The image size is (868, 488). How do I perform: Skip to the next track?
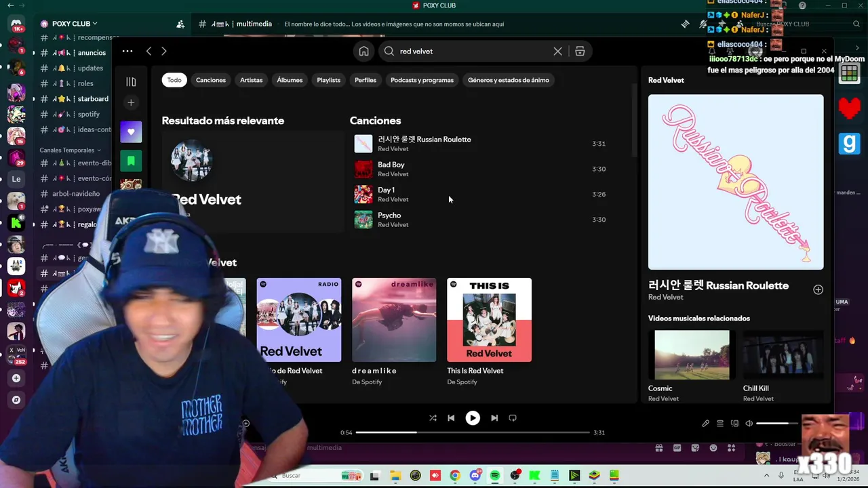(x=494, y=418)
